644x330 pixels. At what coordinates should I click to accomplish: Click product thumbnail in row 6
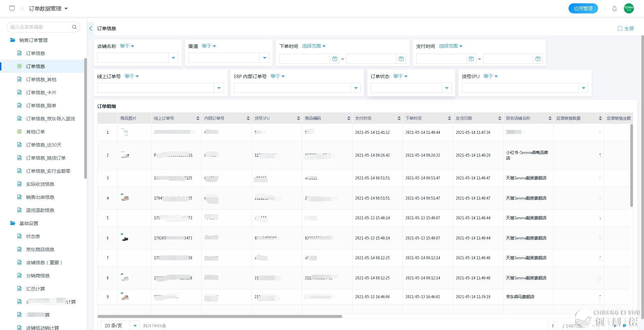click(x=125, y=238)
